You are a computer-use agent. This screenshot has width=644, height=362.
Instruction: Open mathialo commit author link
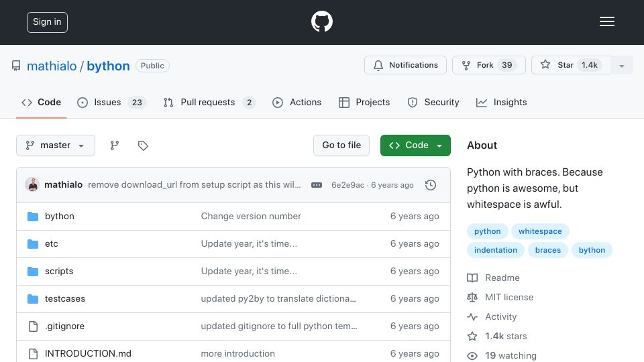pos(63,185)
